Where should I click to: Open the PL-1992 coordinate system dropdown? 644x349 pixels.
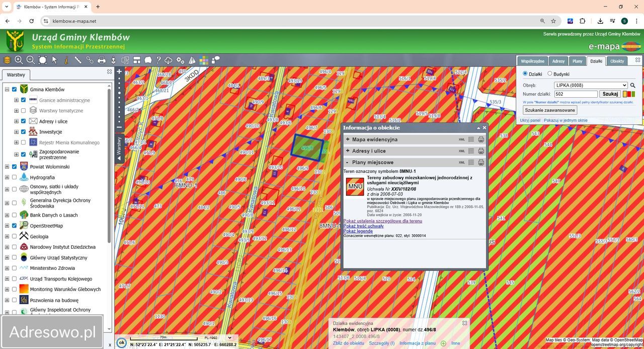point(217,338)
